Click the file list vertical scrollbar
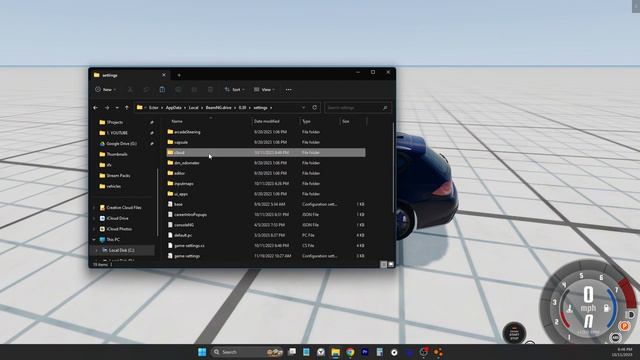The width and height of the screenshot is (640, 360). [393, 167]
